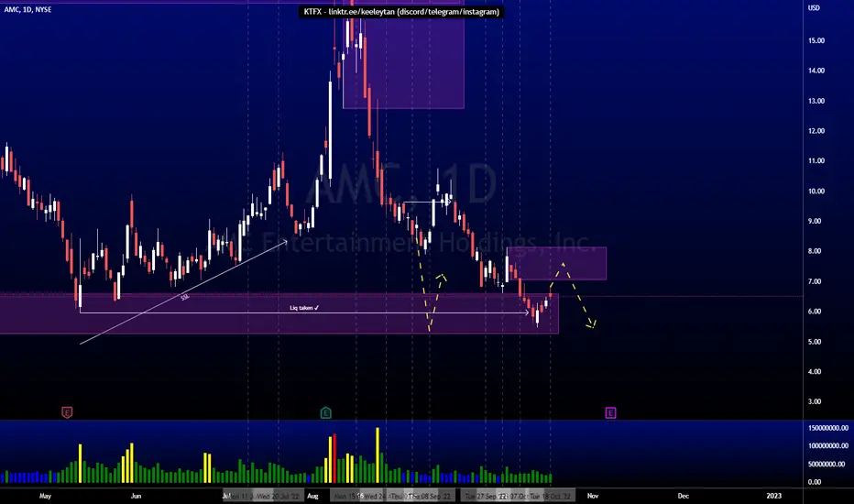Click the 5.00 price scale label
Screen dimensions: 854x504
(815, 342)
